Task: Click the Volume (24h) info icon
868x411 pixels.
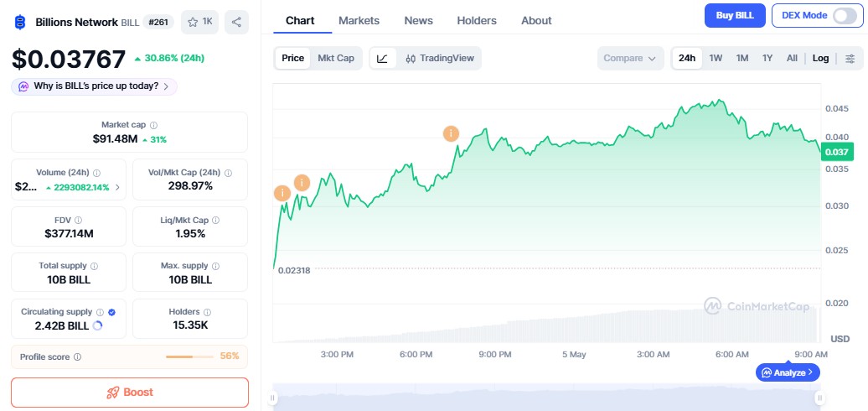Action: tap(97, 173)
